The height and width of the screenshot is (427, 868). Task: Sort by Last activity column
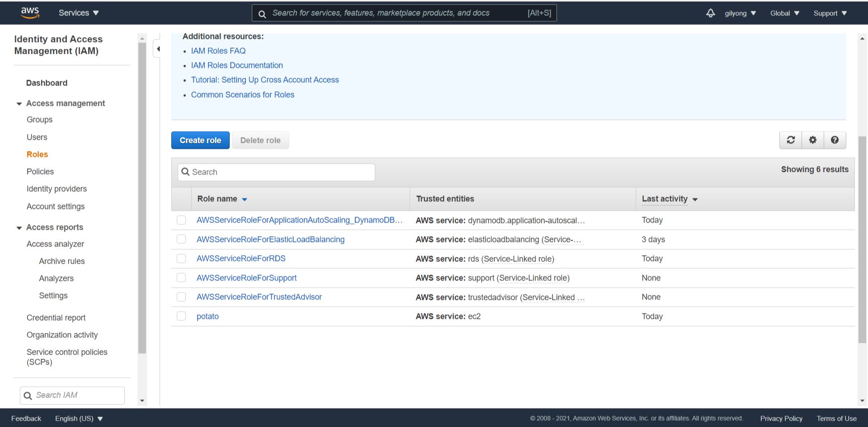coord(670,199)
